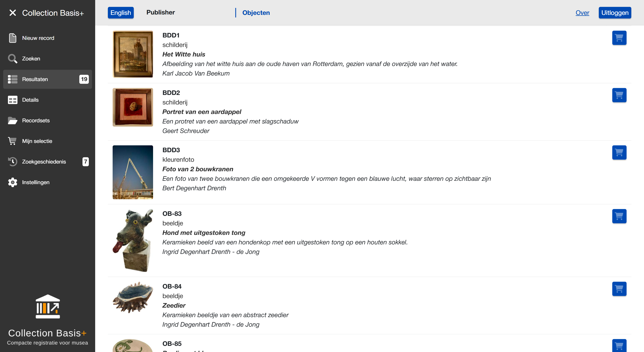This screenshot has height=352, width=644.
Task: Add record BDD1 to selection via cart icon
Action: point(619,38)
